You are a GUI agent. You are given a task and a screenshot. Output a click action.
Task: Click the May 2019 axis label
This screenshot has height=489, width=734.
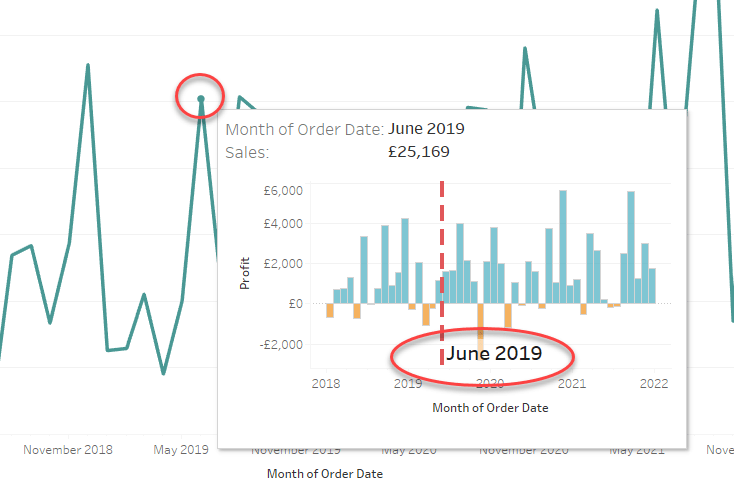(x=181, y=450)
